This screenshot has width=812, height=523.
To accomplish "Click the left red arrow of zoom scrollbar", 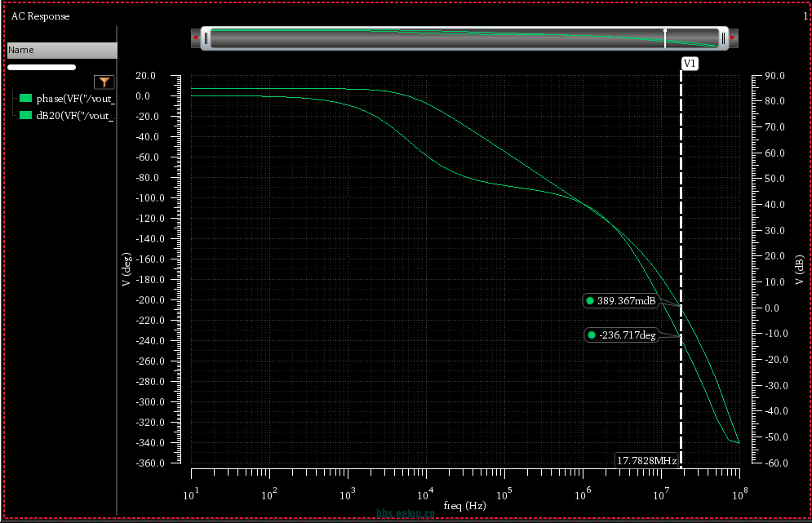I will (x=195, y=38).
